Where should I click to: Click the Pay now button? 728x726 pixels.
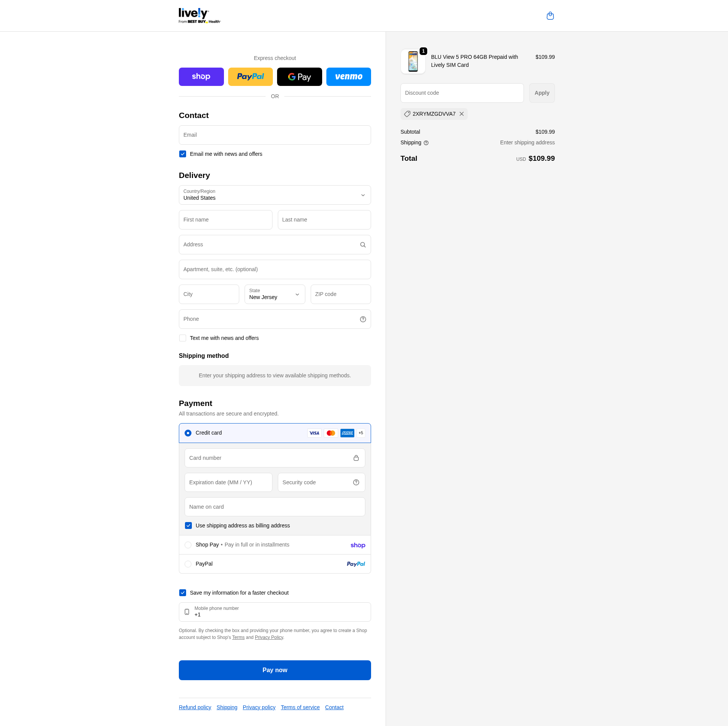[274, 670]
